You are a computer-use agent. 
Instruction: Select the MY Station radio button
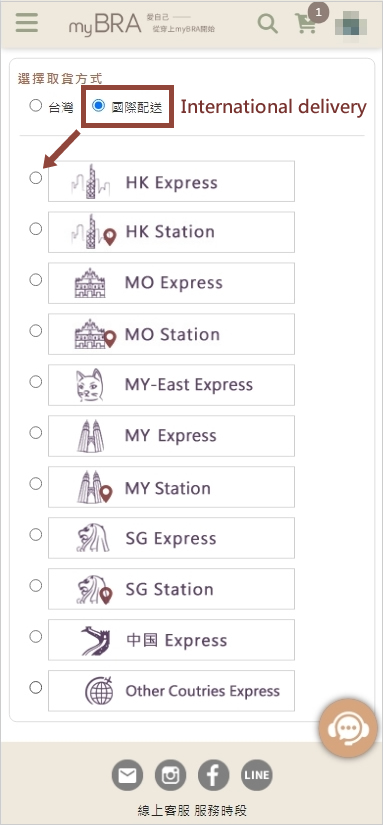click(x=35, y=484)
